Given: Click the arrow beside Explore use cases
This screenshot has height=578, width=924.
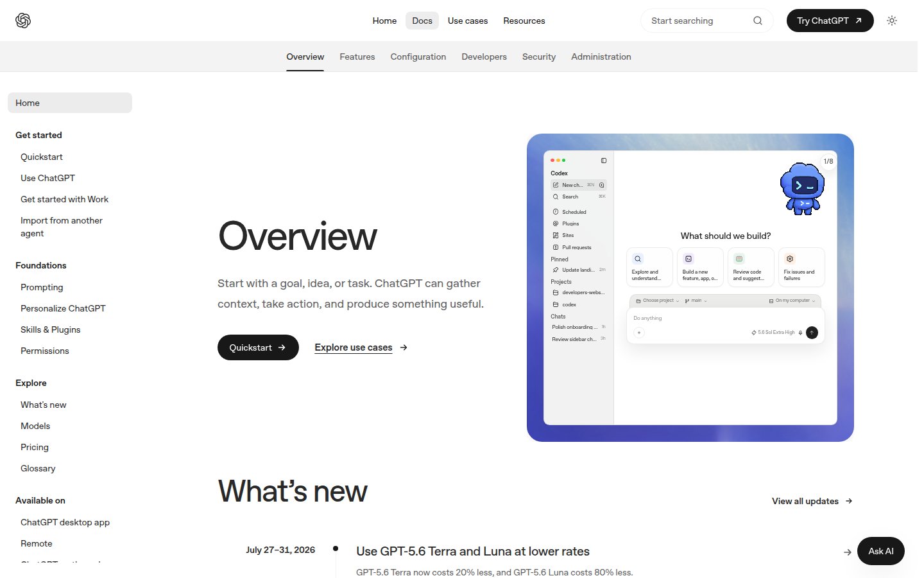Looking at the screenshot, I should [x=404, y=347].
